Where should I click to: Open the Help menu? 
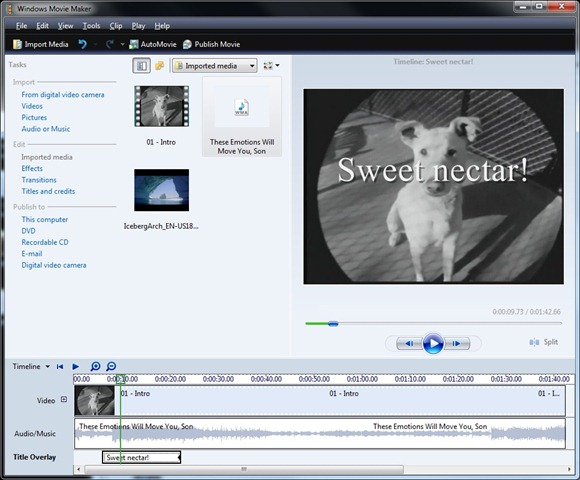point(162,26)
